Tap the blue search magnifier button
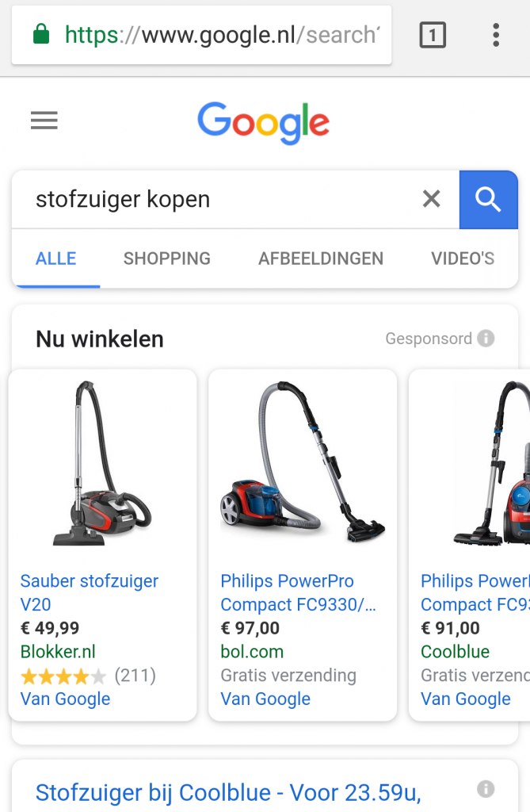Screen dimensions: 530x812 click(488, 199)
